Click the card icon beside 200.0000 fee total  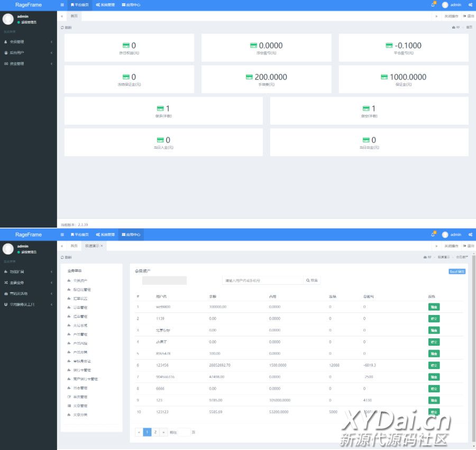click(x=249, y=77)
